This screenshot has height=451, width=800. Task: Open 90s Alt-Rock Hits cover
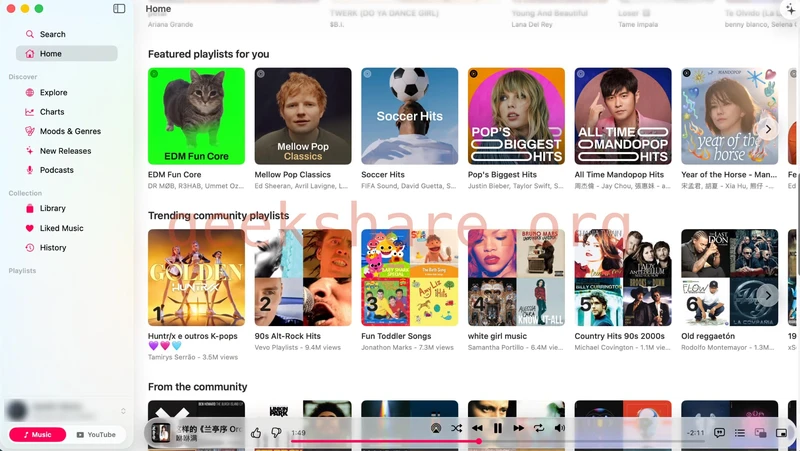click(x=303, y=278)
